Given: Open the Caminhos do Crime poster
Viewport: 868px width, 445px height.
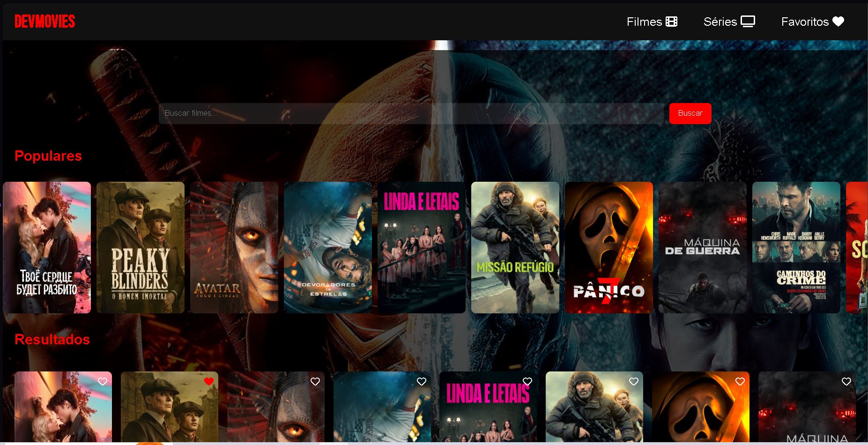Looking at the screenshot, I should point(796,247).
